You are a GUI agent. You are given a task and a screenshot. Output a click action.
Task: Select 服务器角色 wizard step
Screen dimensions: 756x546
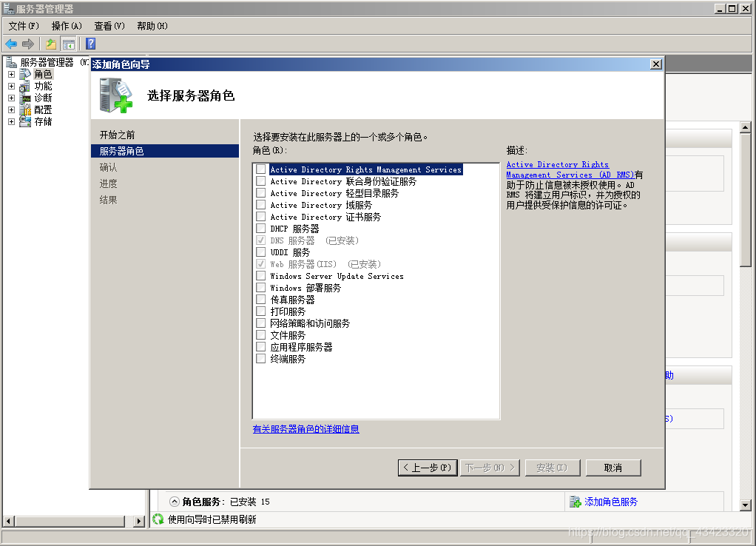coord(165,151)
